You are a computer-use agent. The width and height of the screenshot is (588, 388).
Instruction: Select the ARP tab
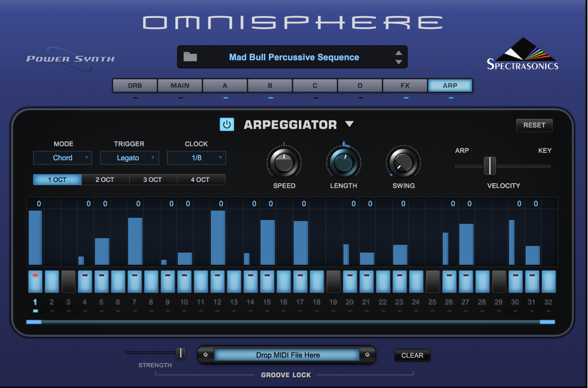pos(450,85)
